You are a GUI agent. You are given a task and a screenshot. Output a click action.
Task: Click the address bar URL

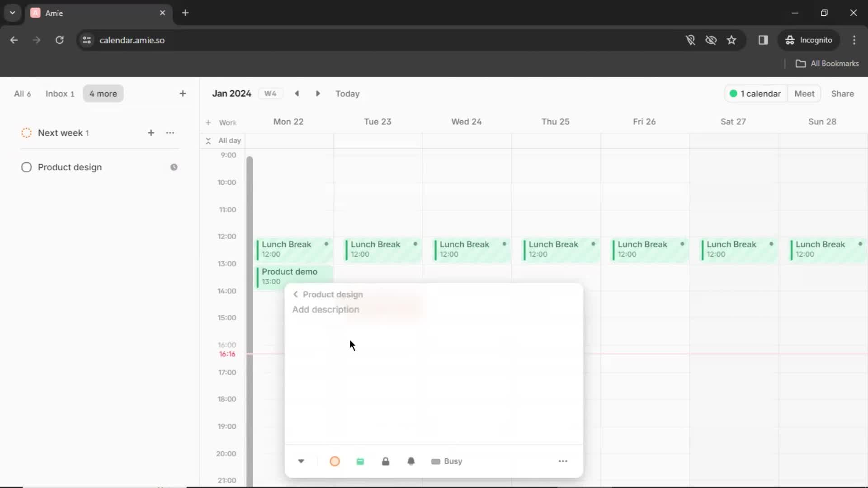(x=132, y=40)
